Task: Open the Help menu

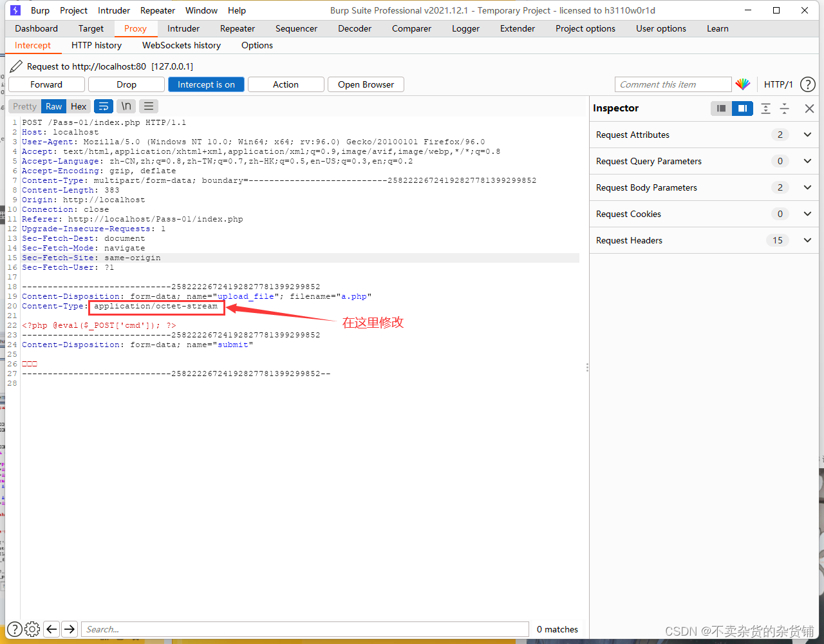Action: (x=237, y=10)
